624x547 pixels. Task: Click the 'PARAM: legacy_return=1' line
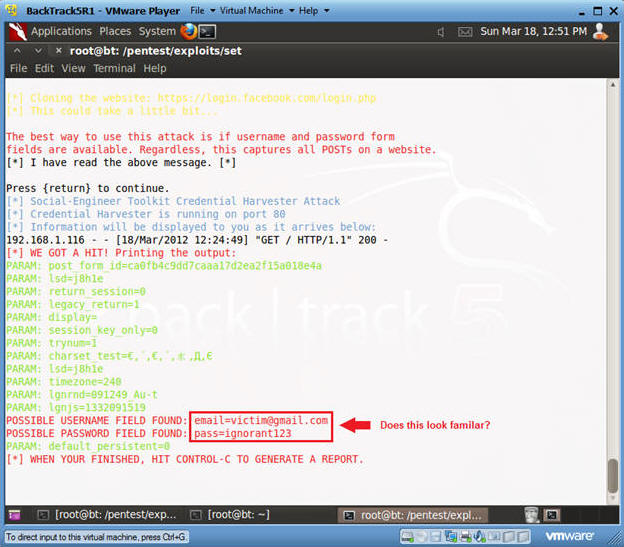coord(73,304)
